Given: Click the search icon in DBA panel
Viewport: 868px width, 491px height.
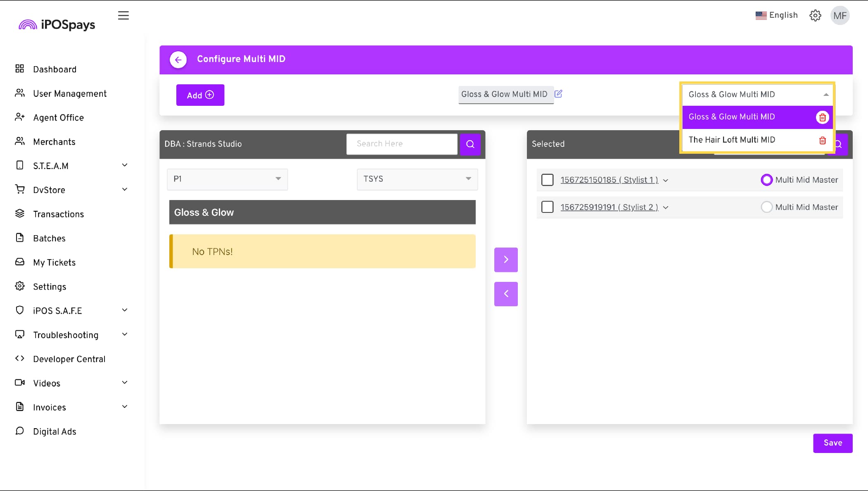Looking at the screenshot, I should click(470, 144).
